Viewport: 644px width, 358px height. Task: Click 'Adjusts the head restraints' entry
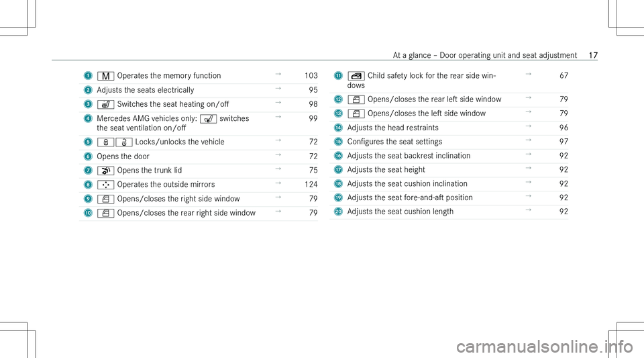pos(392,128)
